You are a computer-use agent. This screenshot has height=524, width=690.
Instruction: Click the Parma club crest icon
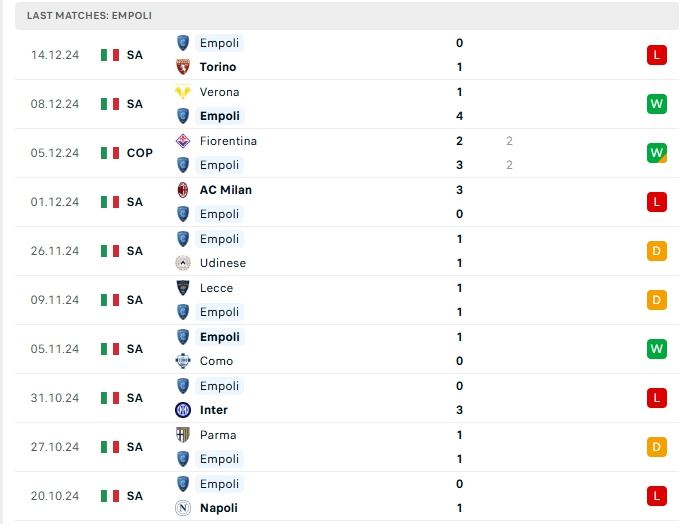pyautogui.click(x=183, y=435)
